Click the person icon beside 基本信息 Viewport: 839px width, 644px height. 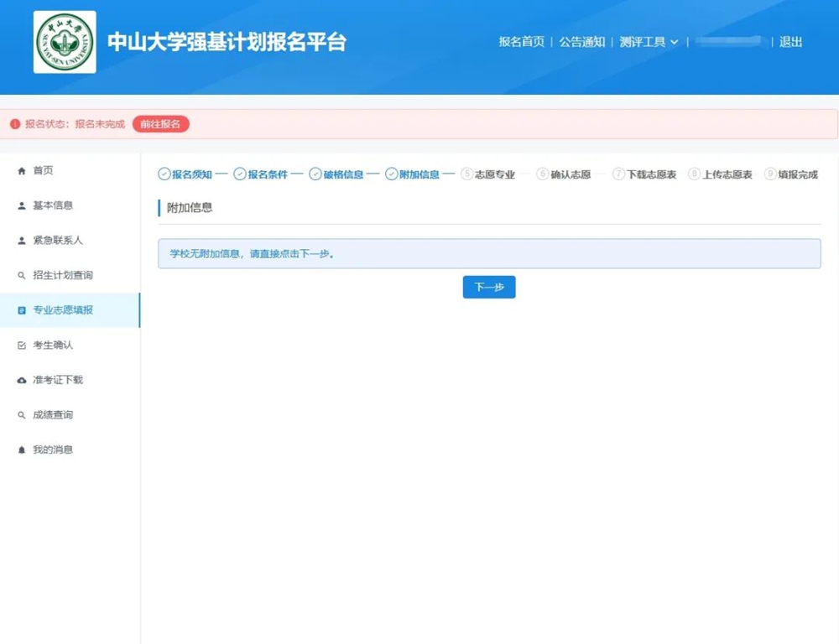point(22,205)
